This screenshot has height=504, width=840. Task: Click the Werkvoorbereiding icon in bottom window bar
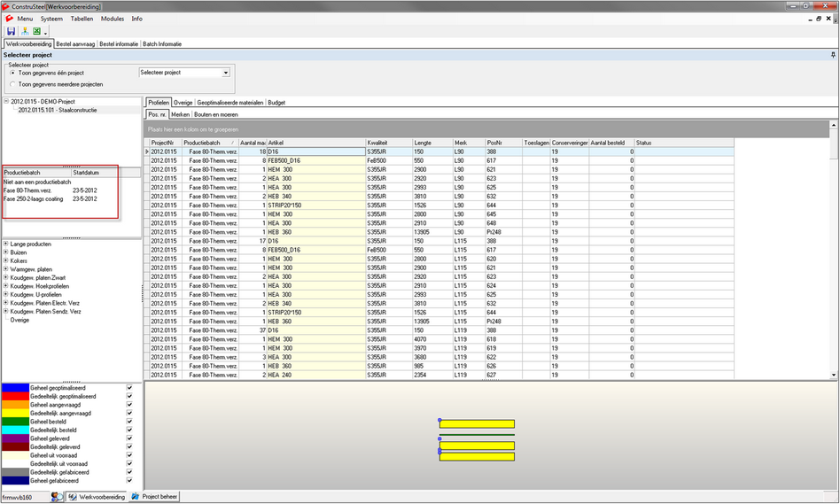click(73, 497)
